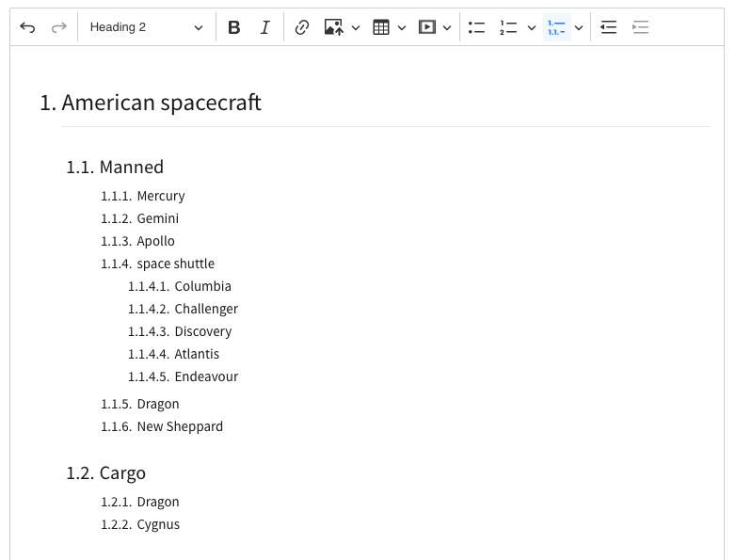Toggle numbered list
736x560 pixels.
click(509, 27)
